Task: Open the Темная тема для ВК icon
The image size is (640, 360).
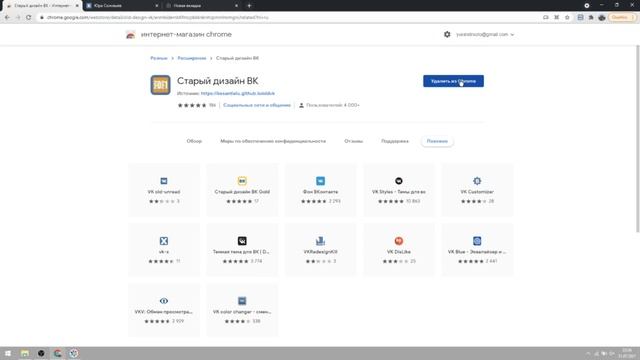Action: click(242, 241)
